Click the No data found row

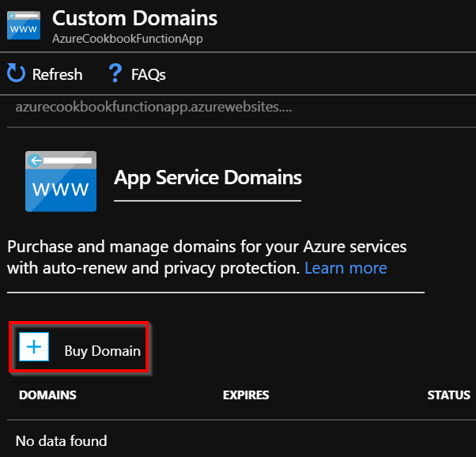click(x=61, y=440)
